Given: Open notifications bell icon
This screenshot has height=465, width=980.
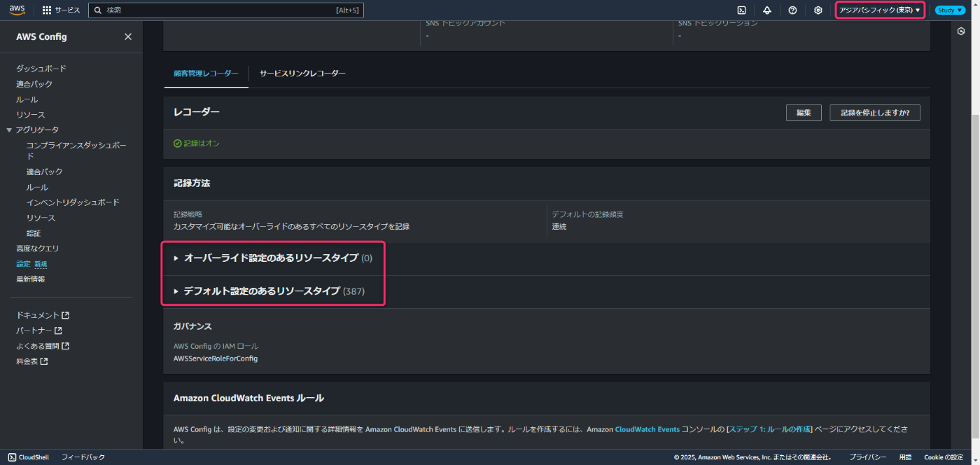Looking at the screenshot, I should coord(767,11).
